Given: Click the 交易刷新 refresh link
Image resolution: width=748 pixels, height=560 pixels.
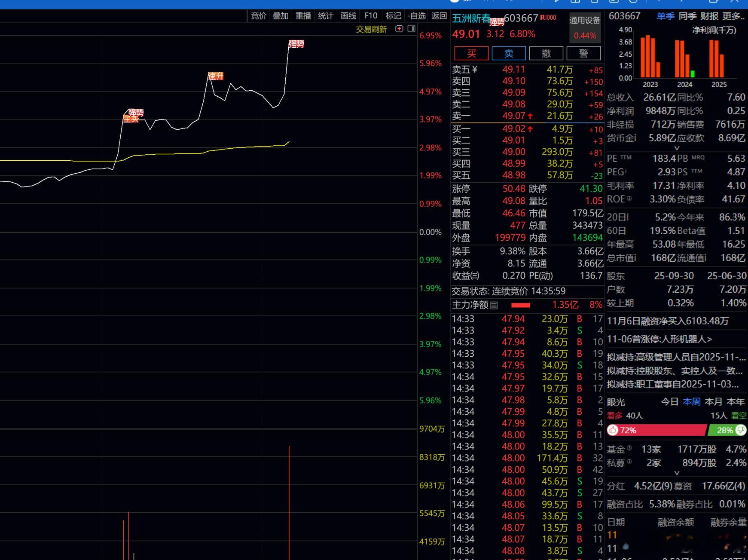Looking at the screenshot, I should click(x=372, y=29).
